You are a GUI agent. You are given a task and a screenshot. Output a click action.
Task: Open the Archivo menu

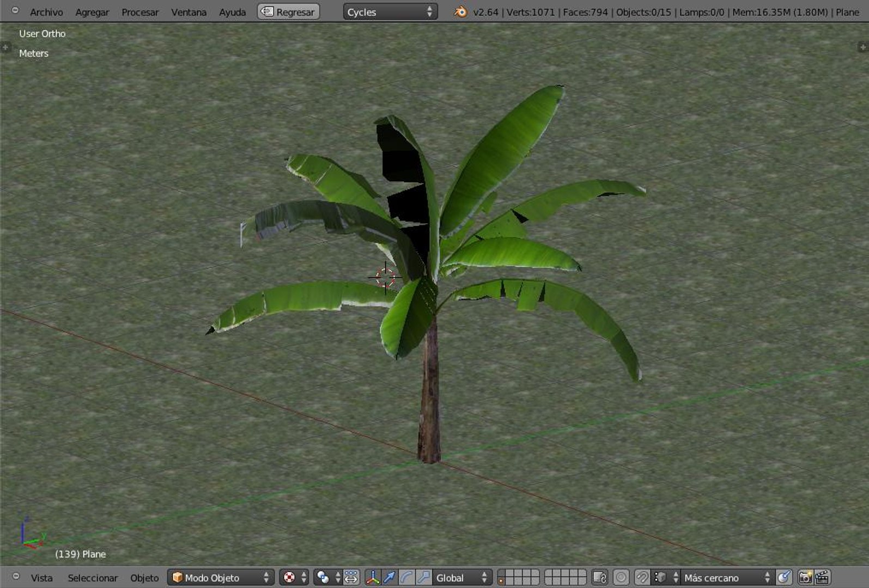click(x=46, y=12)
